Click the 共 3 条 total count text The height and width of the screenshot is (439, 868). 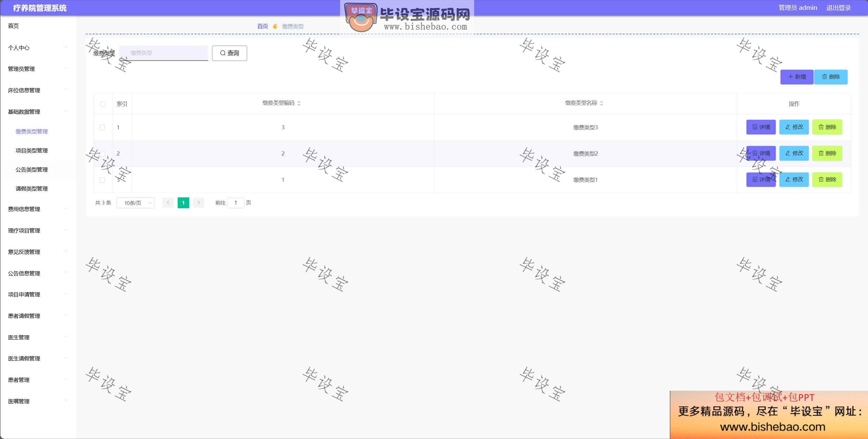103,203
